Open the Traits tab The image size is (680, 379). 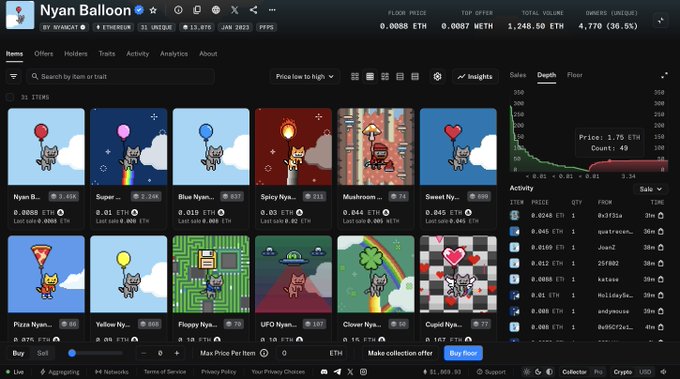(x=107, y=54)
